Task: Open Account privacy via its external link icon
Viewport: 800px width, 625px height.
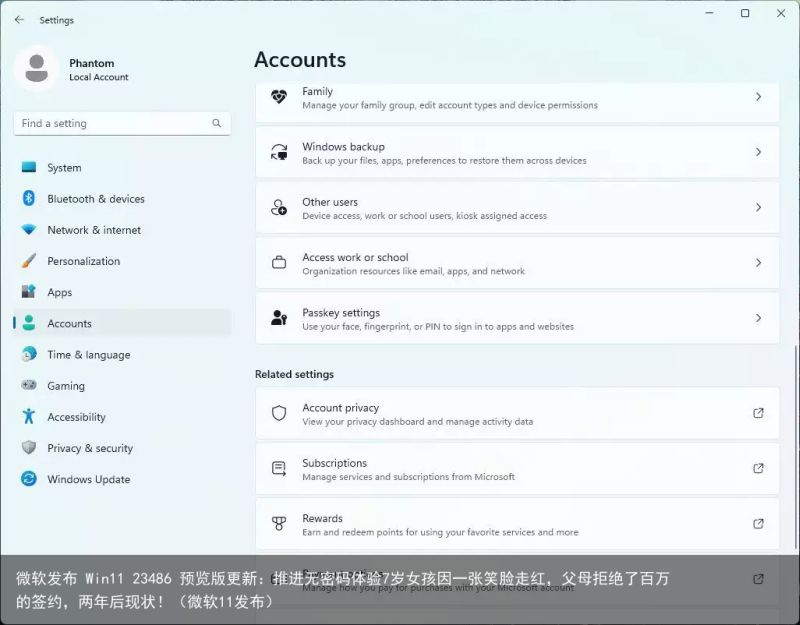Action: [x=758, y=413]
